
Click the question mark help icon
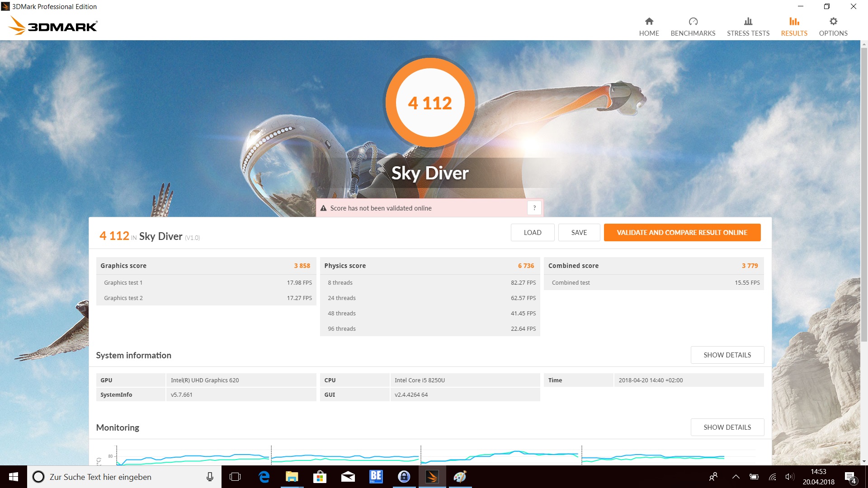click(534, 208)
